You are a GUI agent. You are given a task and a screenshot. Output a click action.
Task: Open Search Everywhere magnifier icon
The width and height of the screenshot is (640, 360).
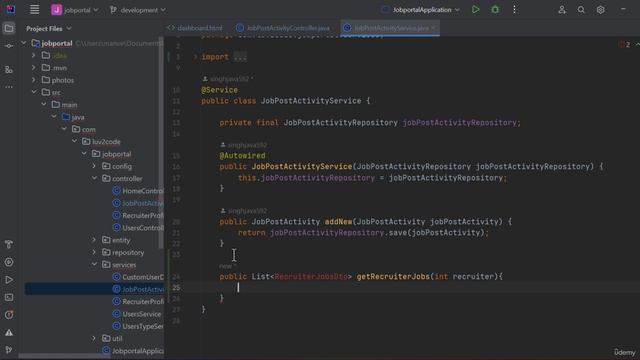click(x=581, y=10)
